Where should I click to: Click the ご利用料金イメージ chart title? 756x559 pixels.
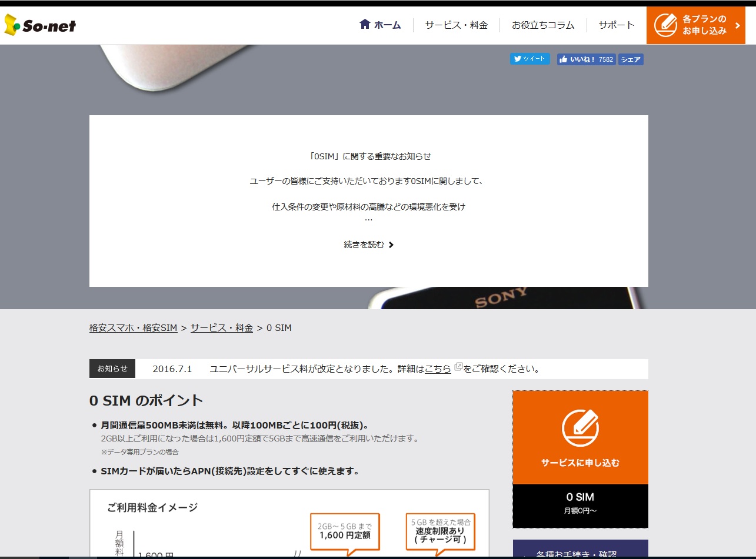[152, 507]
